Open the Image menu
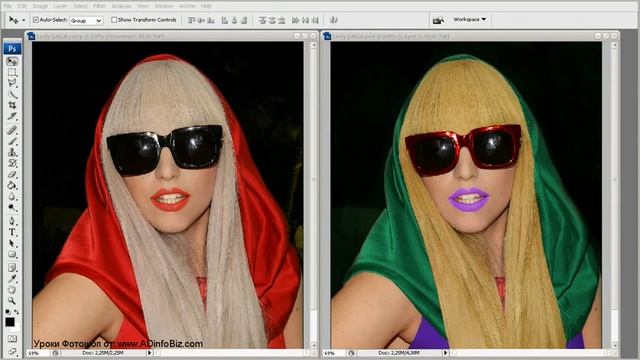640x360 pixels. [40, 6]
